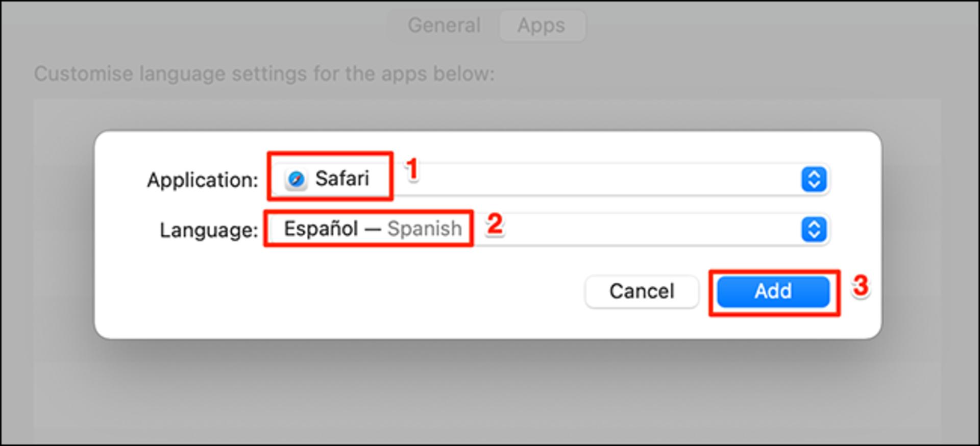Click the "Language:" field label
The width and height of the screenshot is (980, 446).
209,230
